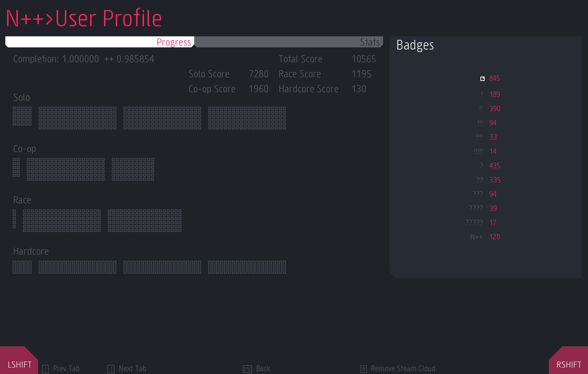Switch to the Progress tab
This screenshot has width=588, height=374.
click(100, 42)
